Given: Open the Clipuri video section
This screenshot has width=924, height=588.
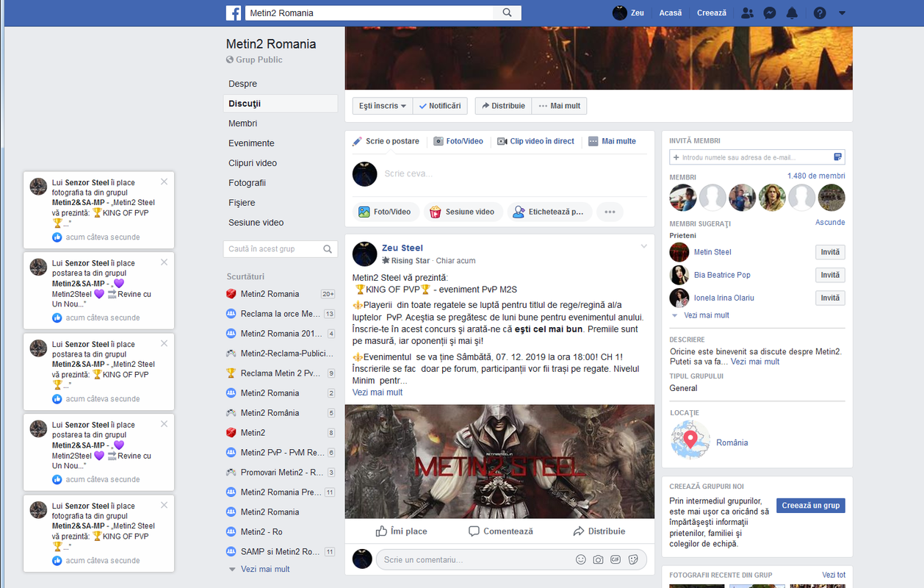Looking at the screenshot, I should coord(253,163).
